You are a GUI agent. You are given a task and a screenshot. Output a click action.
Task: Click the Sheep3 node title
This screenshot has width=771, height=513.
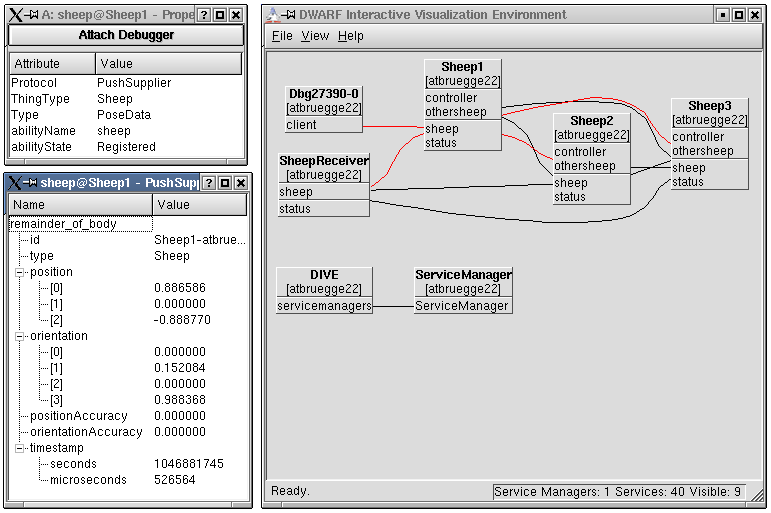coord(710,106)
